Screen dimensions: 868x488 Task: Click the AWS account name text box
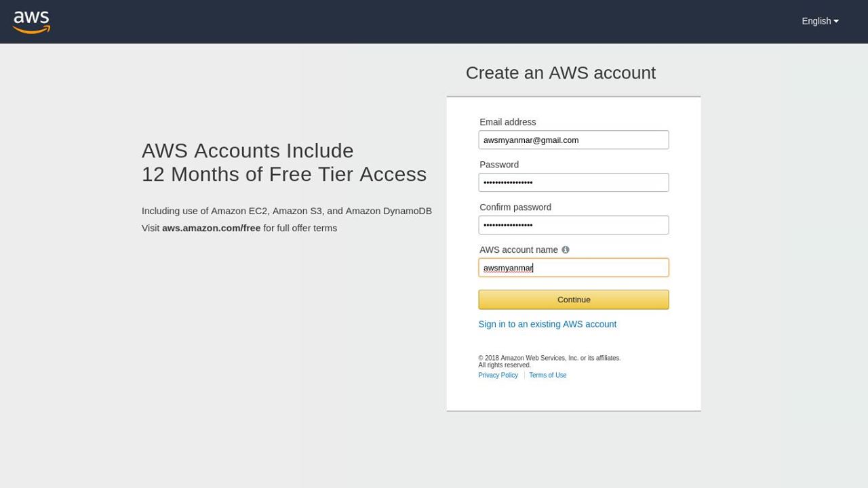(573, 268)
